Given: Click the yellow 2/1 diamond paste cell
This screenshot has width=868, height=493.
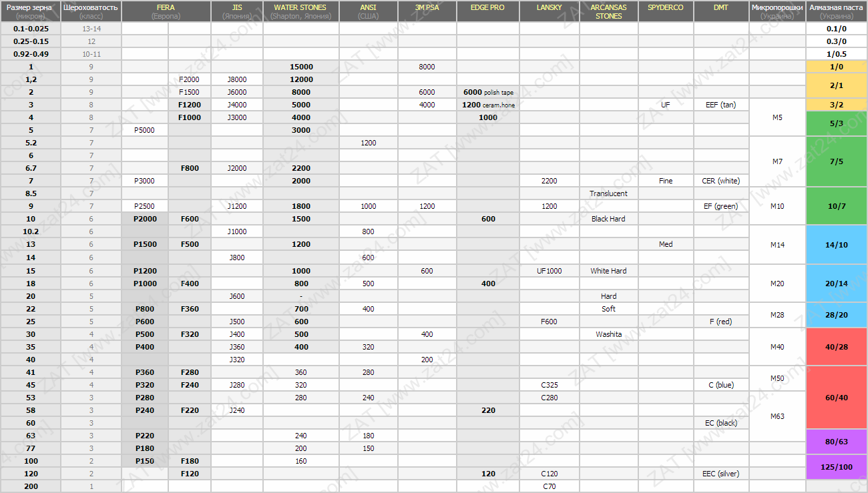Looking at the screenshot, I should point(837,85).
